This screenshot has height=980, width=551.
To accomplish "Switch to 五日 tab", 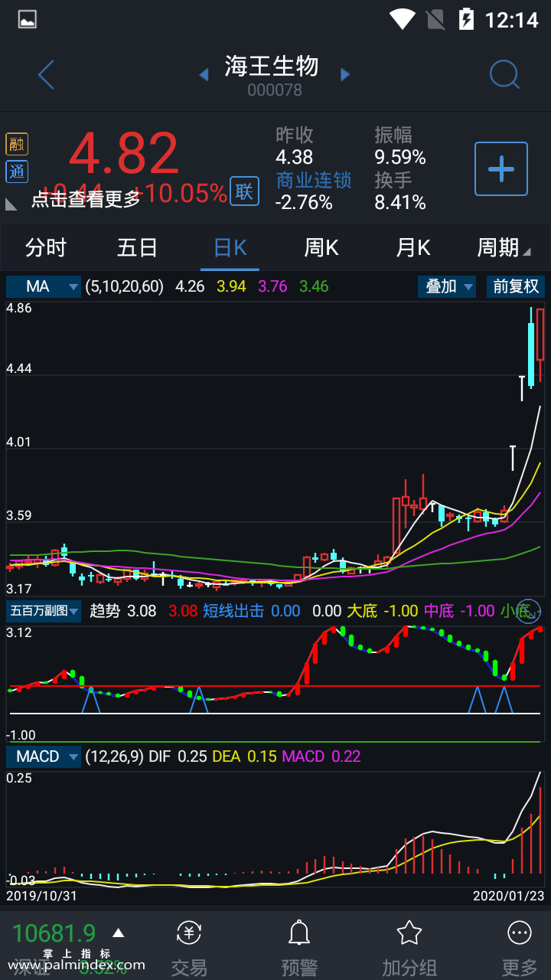I will tap(138, 247).
